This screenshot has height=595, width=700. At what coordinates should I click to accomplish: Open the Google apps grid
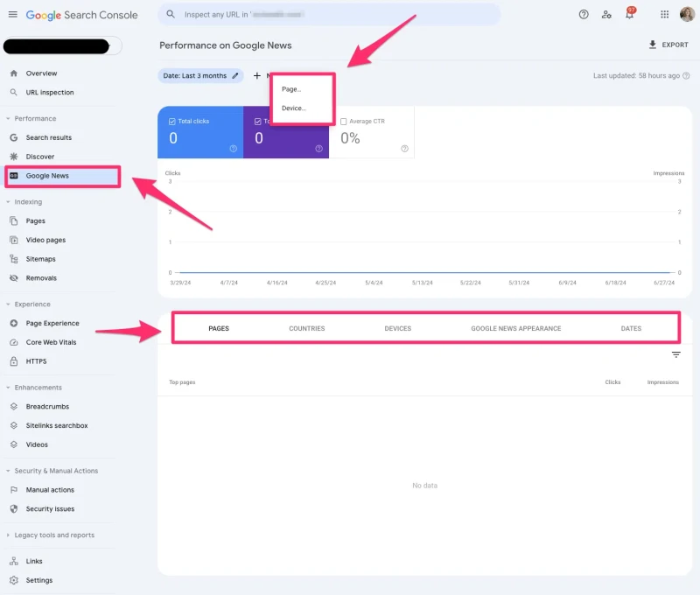pyautogui.click(x=665, y=14)
